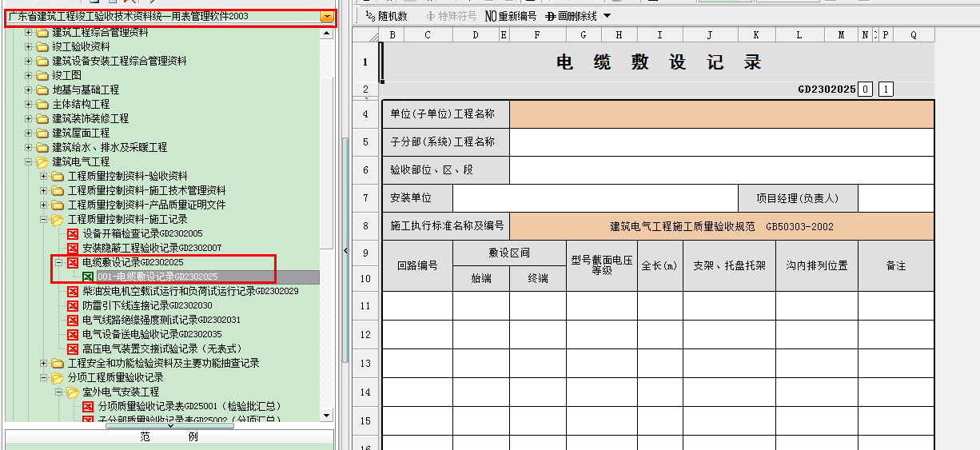Screen dimensions: 980x450
Task: Click the 地基与基础工程 folder icon
Action: (42, 90)
